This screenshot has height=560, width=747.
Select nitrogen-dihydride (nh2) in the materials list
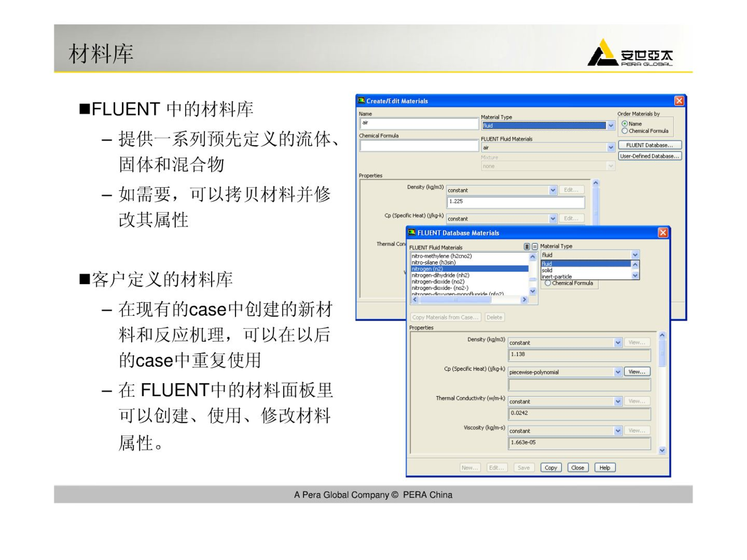tap(470, 275)
